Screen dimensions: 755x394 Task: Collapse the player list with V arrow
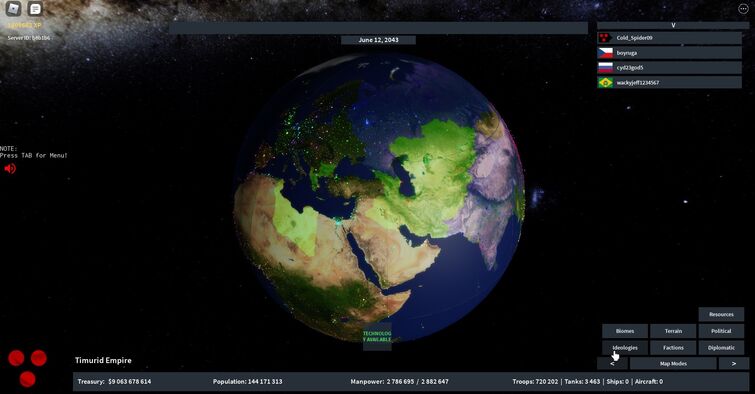click(x=673, y=25)
